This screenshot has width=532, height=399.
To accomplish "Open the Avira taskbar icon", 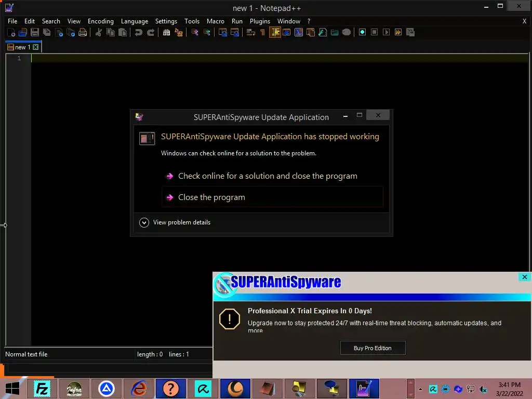I will click(x=203, y=389).
